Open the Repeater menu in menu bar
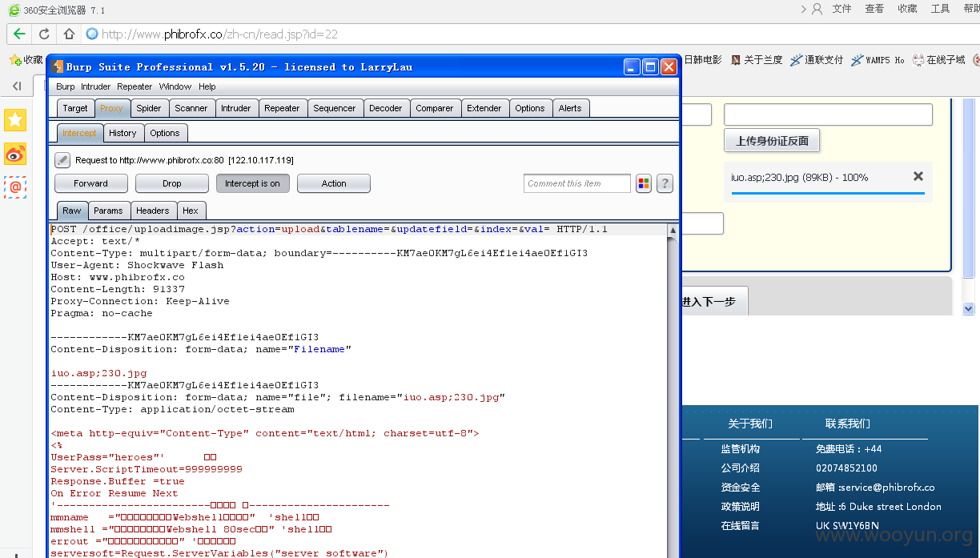Image resolution: width=980 pixels, height=558 pixels. click(135, 86)
